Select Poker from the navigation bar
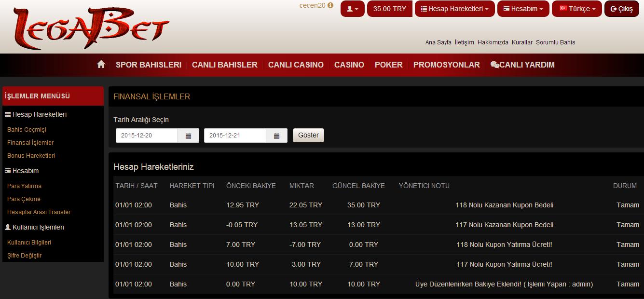The image size is (644, 299). 388,65
